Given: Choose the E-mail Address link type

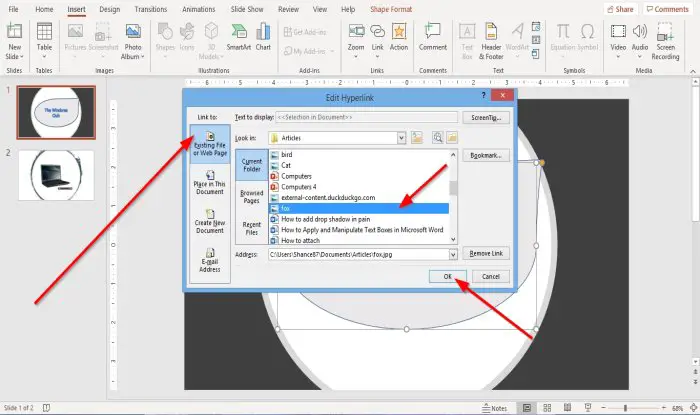Looking at the screenshot, I should pos(210,260).
